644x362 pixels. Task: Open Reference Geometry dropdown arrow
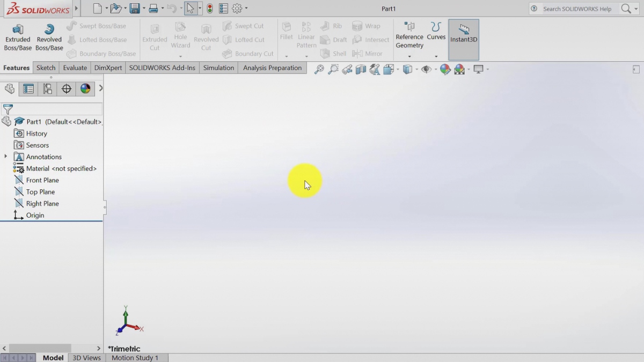409,56
